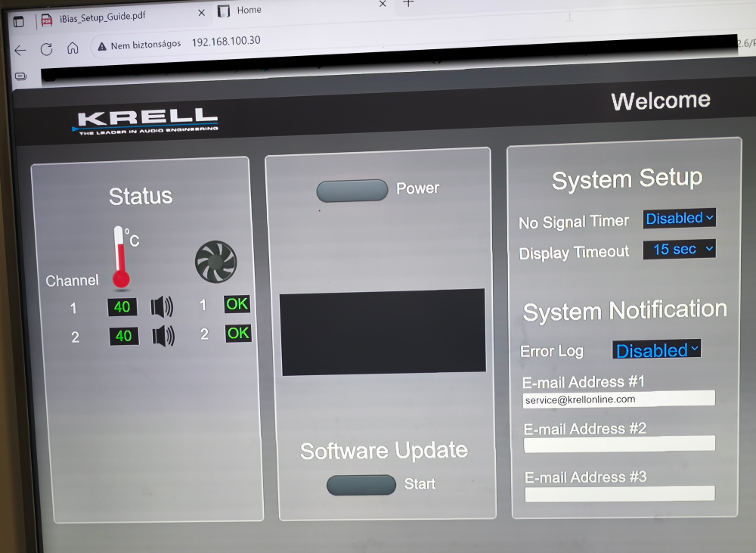Click the browser back arrow

click(x=20, y=50)
